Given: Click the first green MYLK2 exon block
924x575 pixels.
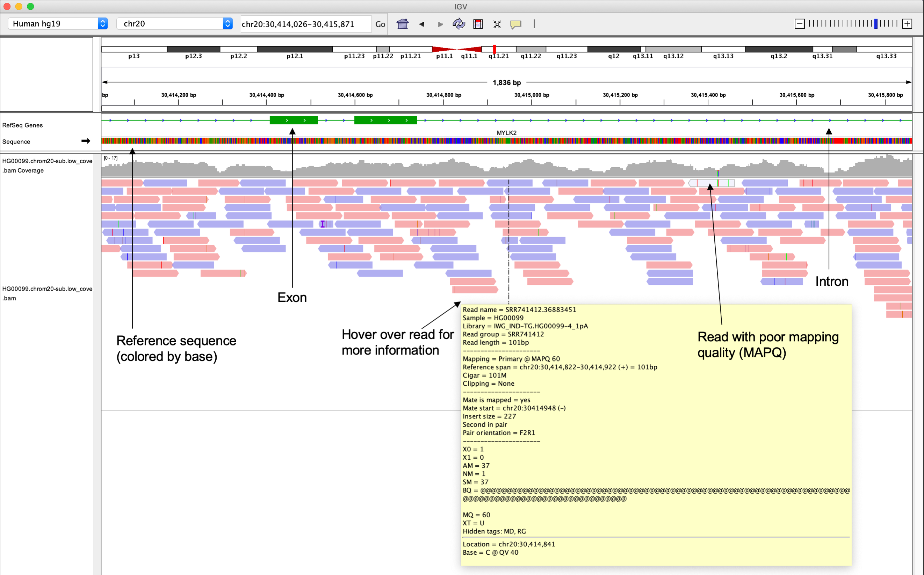Looking at the screenshot, I should coord(294,120).
